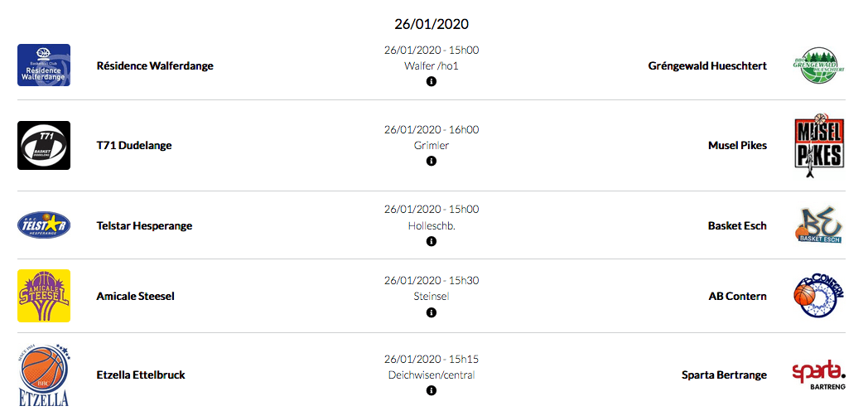Image resolution: width=868 pixels, height=411 pixels.
Task: Click the Sparta Bertrange team logo
Action: 818,375
